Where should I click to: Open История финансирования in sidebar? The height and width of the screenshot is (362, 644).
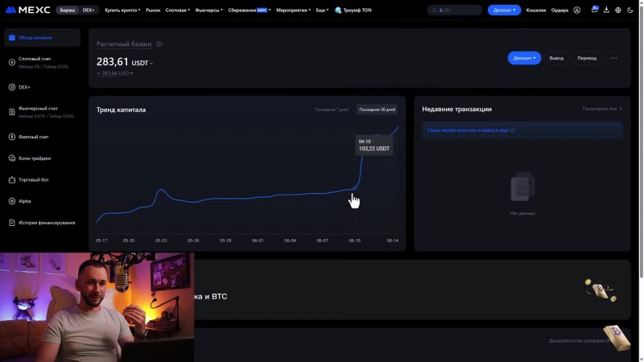pos(47,223)
